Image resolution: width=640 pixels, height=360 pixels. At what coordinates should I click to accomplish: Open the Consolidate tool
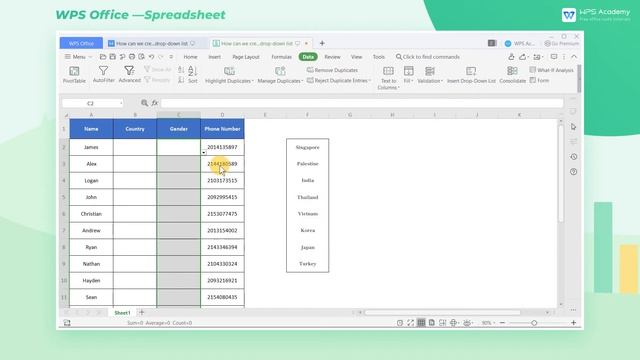point(513,75)
